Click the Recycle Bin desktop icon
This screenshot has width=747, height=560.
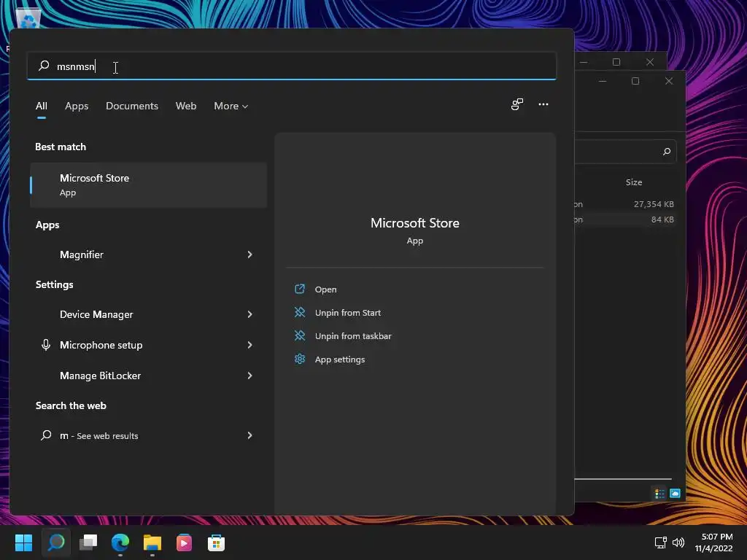tap(28, 17)
